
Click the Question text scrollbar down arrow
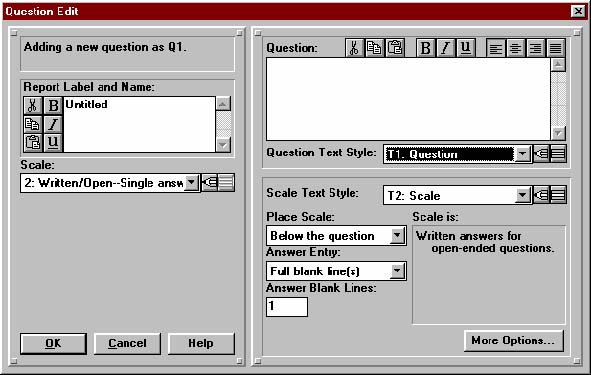pos(558,133)
